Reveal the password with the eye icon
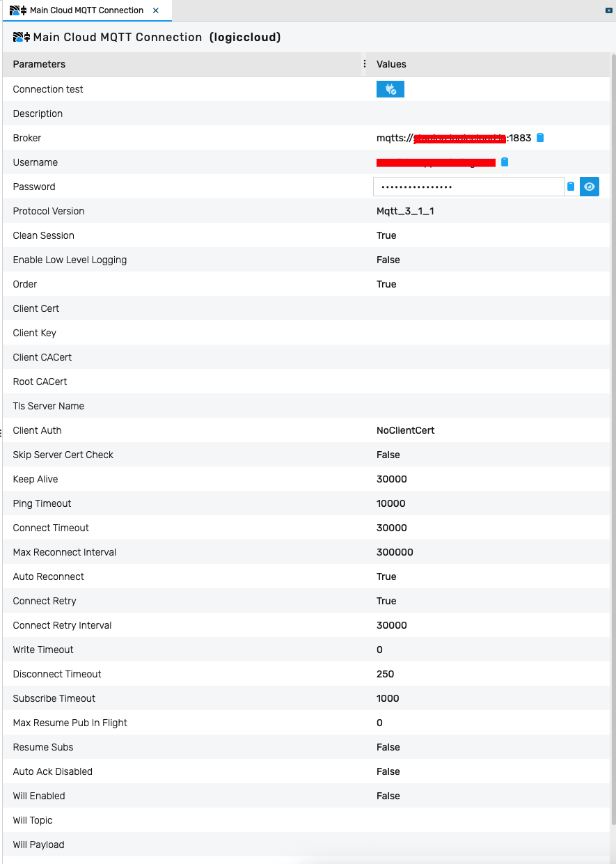This screenshot has width=616, height=864. [x=590, y=186]
